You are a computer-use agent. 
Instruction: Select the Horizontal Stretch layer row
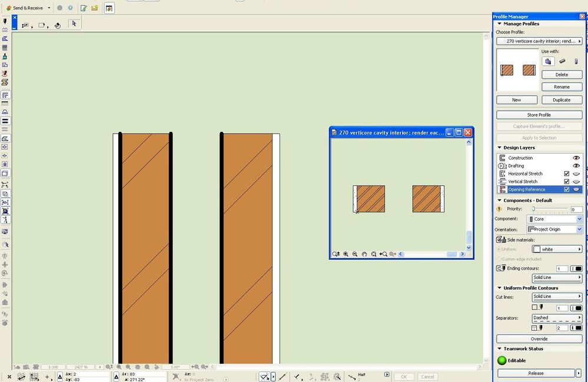(x=539, y=174)
